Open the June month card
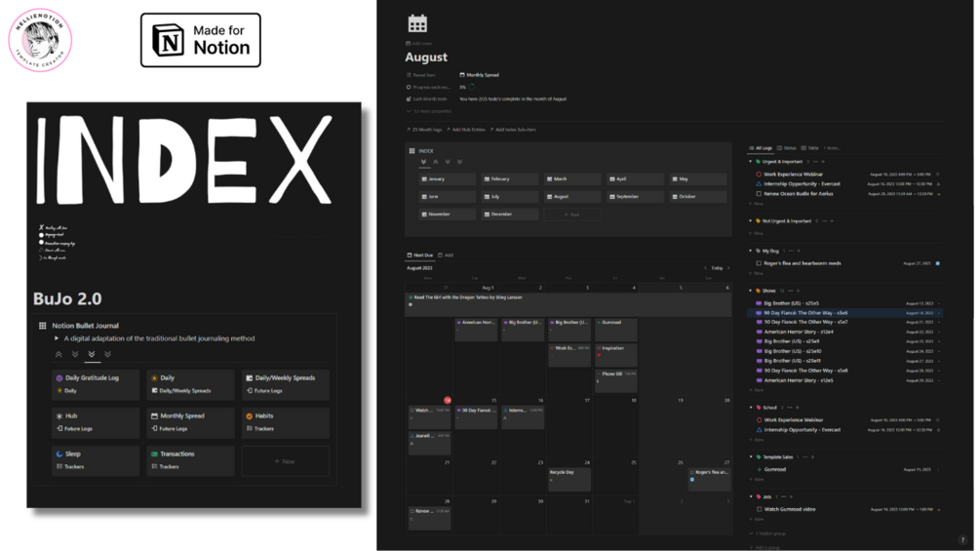Image resolution: width=980 pixels, height=551 pixels. (x=447, y=196)
